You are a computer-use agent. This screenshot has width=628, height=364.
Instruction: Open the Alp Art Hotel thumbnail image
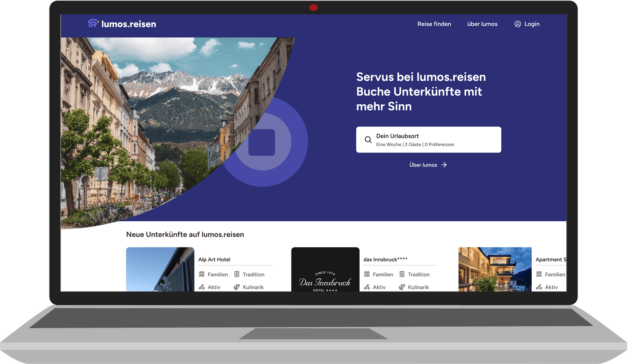[x=160, y=269]
